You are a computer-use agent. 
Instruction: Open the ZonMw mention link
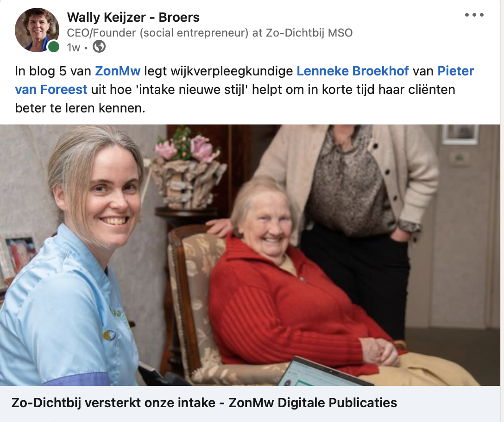click(118, 71)
